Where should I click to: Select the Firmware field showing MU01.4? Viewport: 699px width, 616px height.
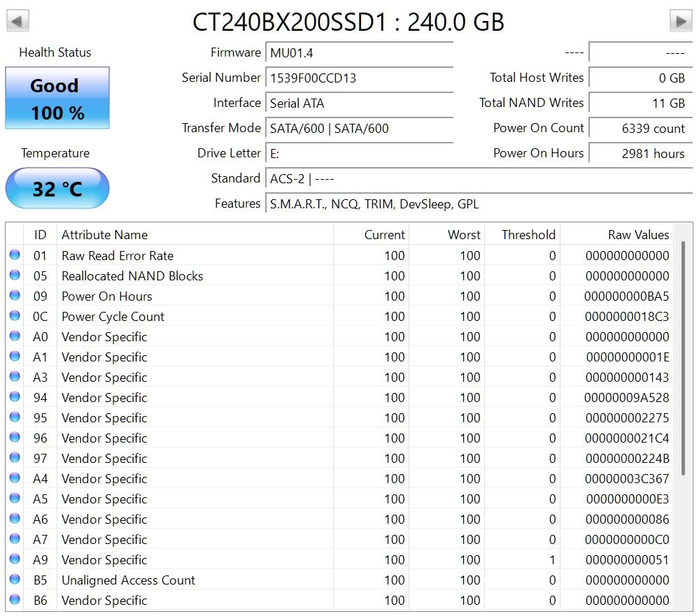coord(360,53)
